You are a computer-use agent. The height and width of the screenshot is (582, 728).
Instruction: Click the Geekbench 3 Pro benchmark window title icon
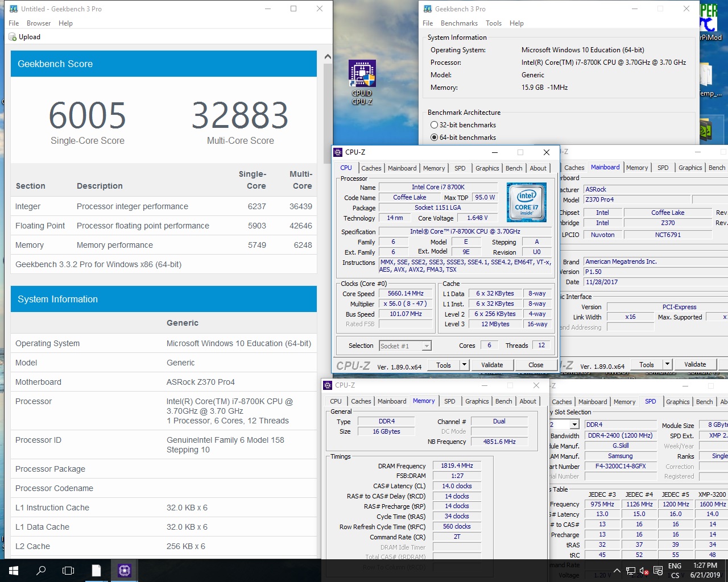coord(428,9)
